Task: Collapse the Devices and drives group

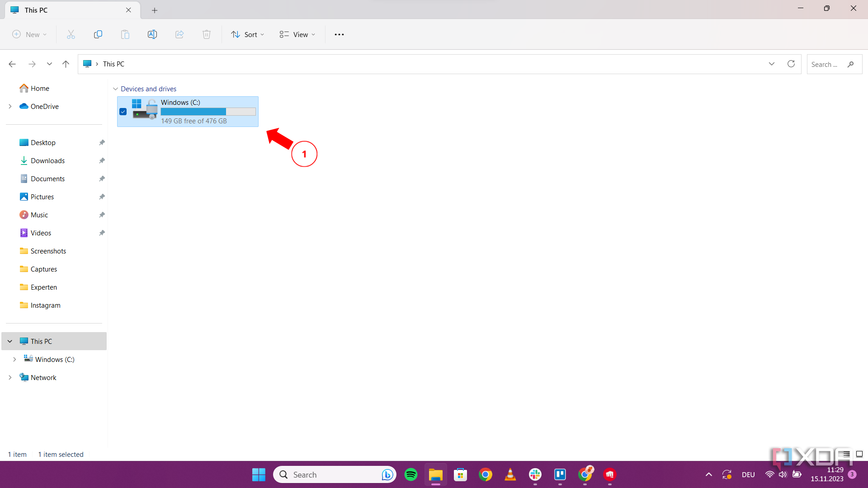Action: pyautogui.click(x=115, y=89)
